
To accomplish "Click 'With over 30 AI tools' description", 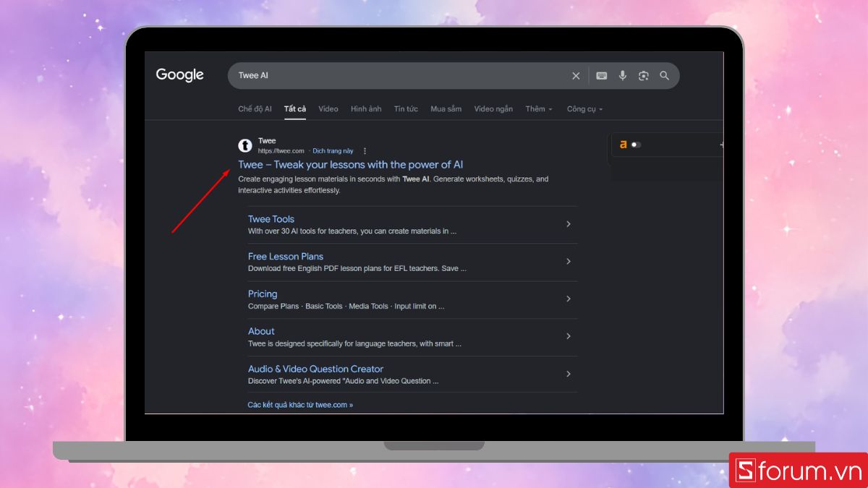I will point(352,231).
